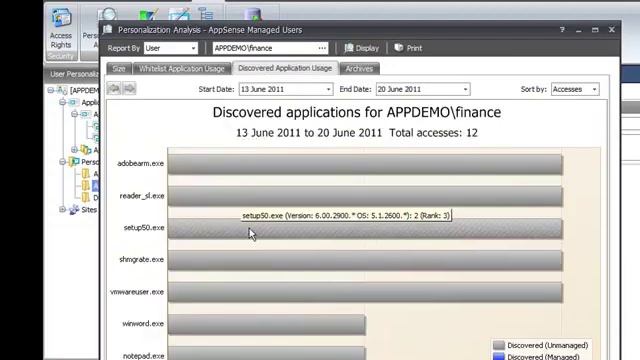Click the Discovered (Managed) blue legend swatch
The image size is (640, 360).
point(499,357)
